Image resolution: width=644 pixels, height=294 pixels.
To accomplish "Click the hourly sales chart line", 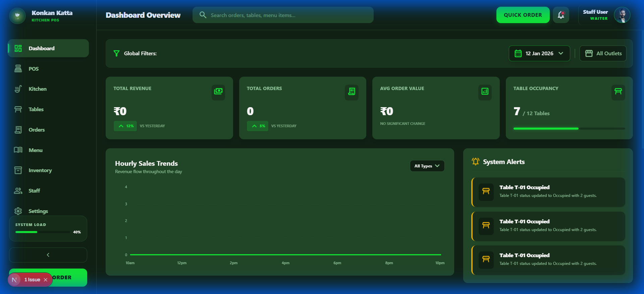I will click(285, 255).
